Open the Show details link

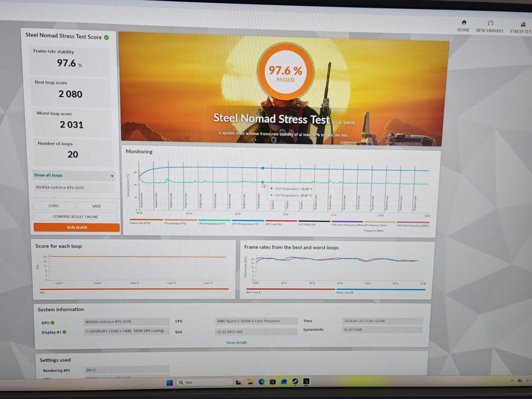click(237, 342)
